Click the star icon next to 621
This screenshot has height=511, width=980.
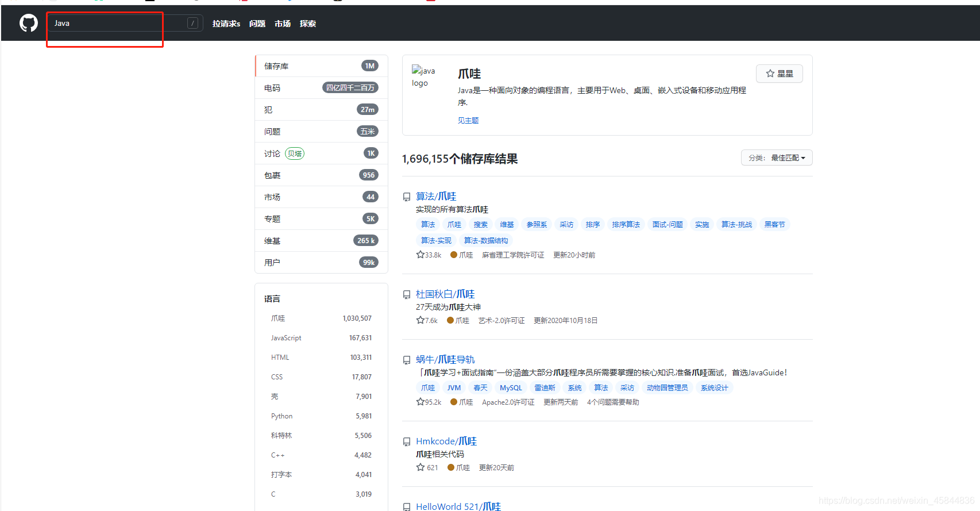coord(420,467)
